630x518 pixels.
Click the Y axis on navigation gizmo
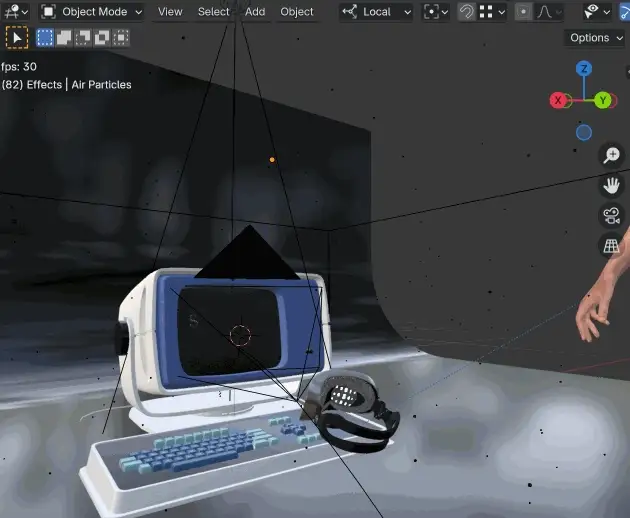point(603,100)
